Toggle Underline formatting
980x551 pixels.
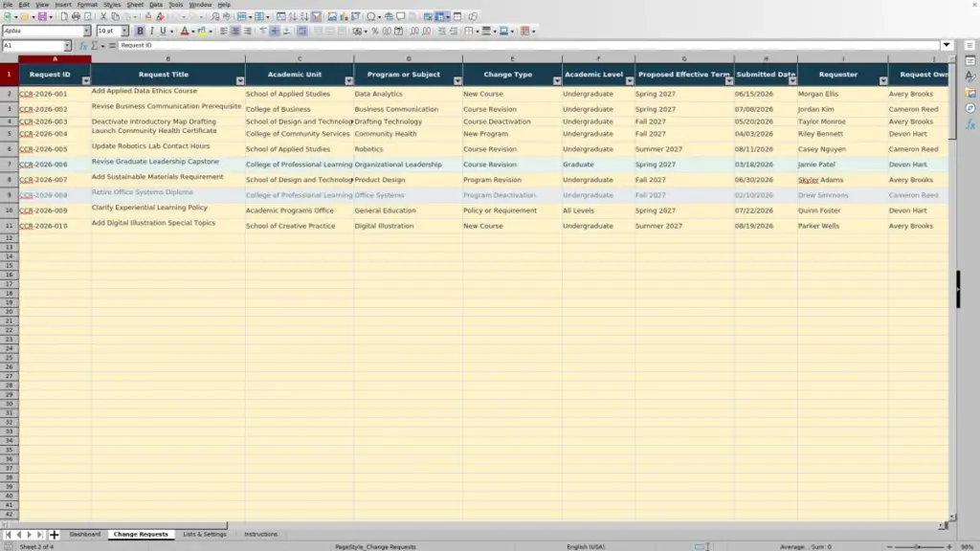163,31
